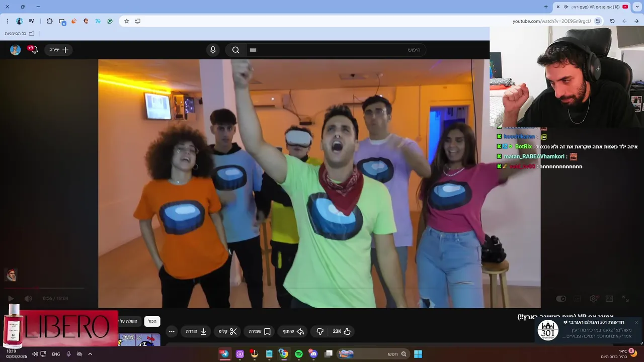Viewport: 644px width, 362px height.
Task: Save (שמירה) the video to playlist
Action: click(260, 331)
